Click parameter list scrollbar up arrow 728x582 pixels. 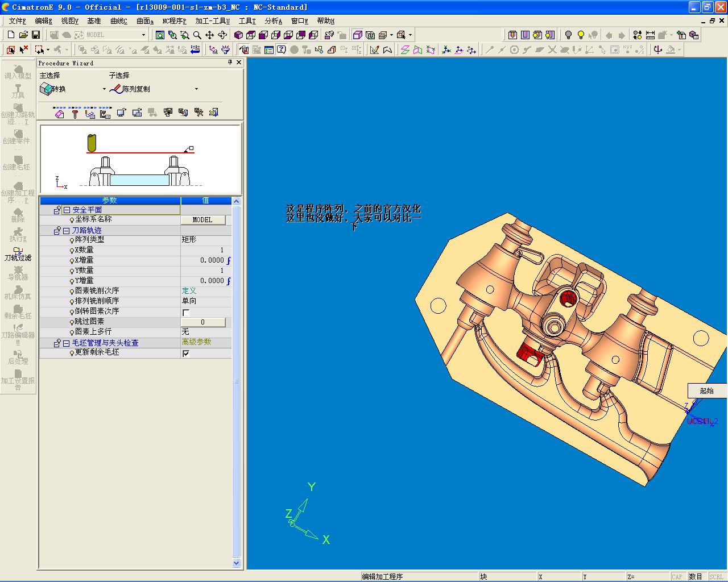point(237,201)
